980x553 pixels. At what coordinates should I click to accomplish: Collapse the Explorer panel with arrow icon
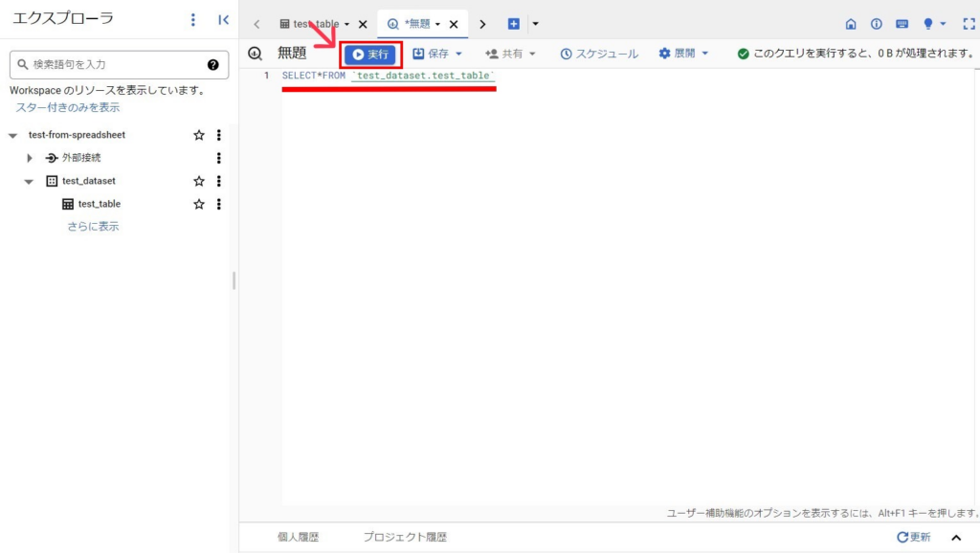tap(223, 19)
